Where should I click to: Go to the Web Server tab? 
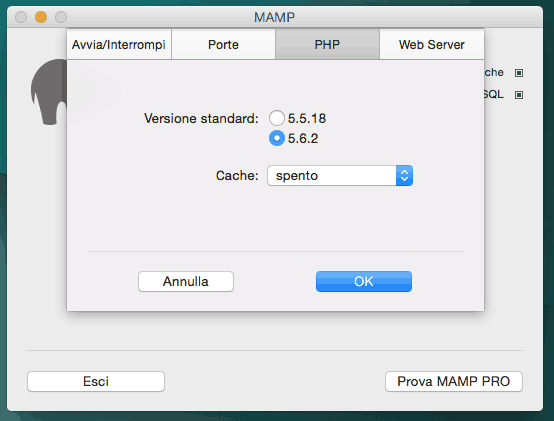432,45
